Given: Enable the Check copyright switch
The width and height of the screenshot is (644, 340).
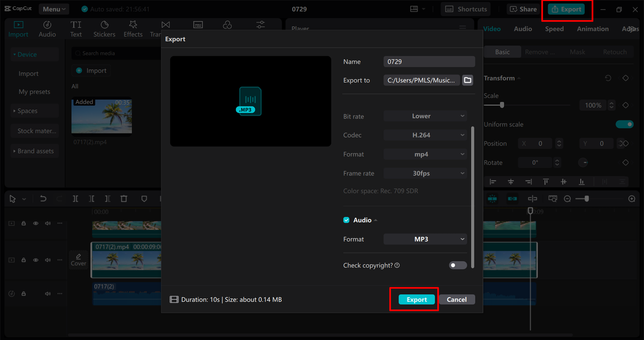Looking at the screenshot, I should [458, 265].
